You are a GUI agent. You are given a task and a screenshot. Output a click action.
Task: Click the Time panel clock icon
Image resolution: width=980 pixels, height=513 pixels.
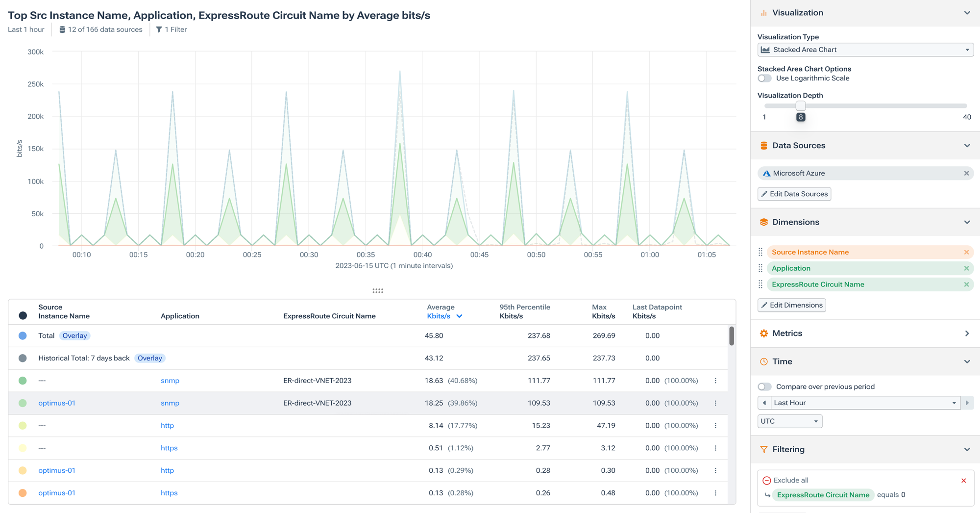[x=764, y=361]
